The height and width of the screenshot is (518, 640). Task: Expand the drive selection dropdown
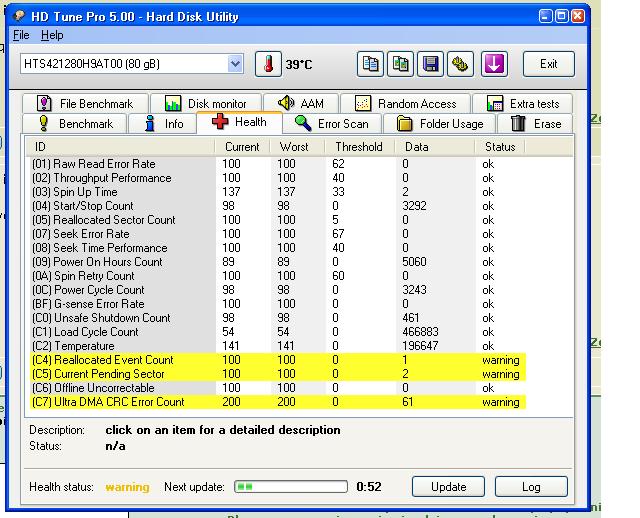(235, 64)
